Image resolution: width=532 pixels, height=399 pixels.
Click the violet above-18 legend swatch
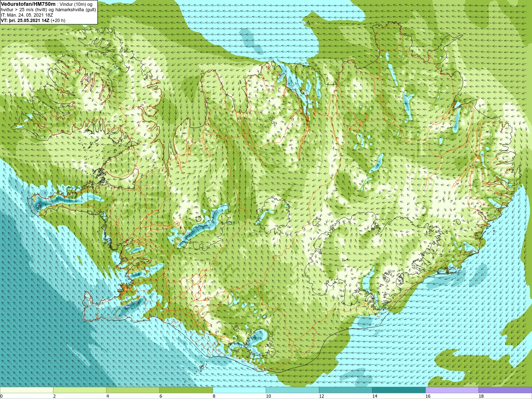(505, 390)
